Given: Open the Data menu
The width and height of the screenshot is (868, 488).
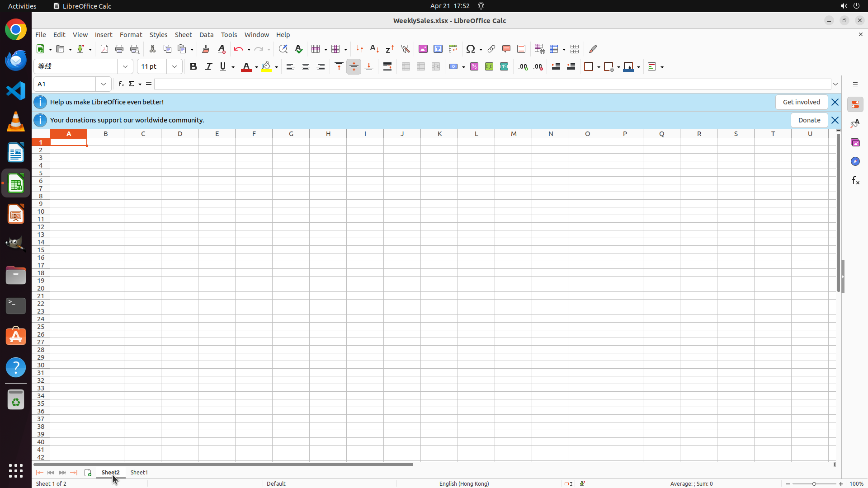Looking at the screenshot, I should (x=206, y=35).
